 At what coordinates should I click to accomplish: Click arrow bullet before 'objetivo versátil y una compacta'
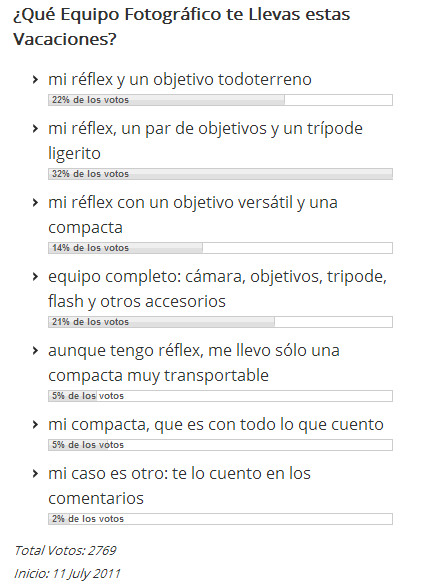(x=35, y=203)
